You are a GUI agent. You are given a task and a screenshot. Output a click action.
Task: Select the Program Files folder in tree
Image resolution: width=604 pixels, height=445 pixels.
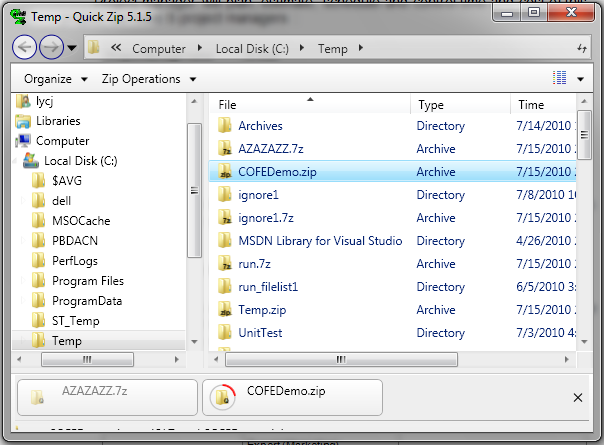coord(87,281)
